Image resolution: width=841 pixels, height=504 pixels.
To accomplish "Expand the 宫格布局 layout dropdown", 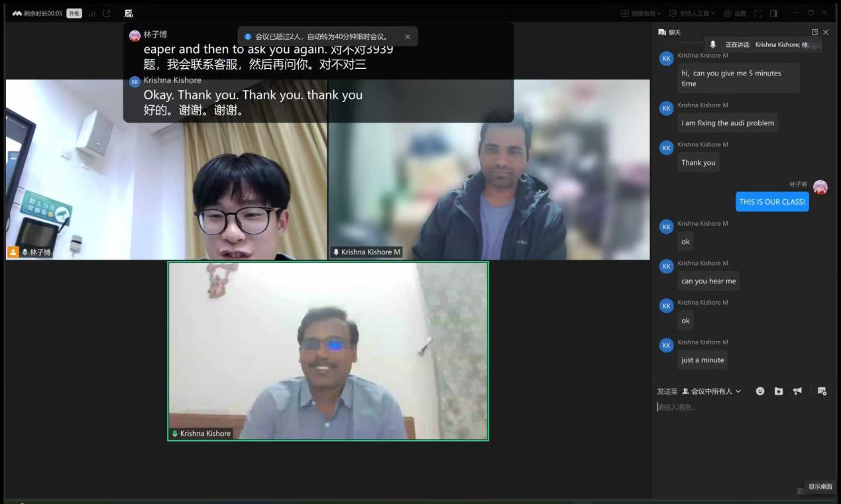I will [640, 13].
